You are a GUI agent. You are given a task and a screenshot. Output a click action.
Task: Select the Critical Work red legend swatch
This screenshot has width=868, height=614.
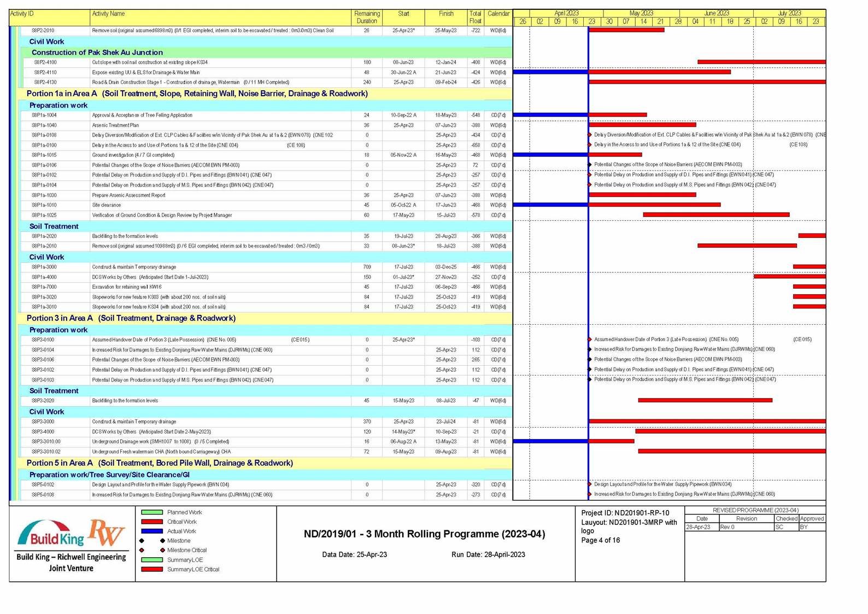click(x=152, y=522)
